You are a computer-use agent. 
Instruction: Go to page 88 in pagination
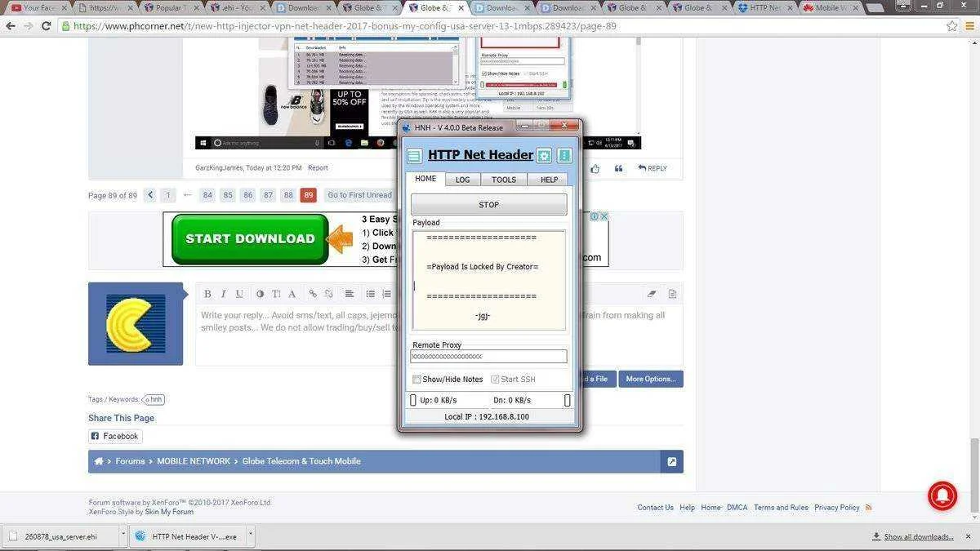pyautogui.click(x=288, y=195)
